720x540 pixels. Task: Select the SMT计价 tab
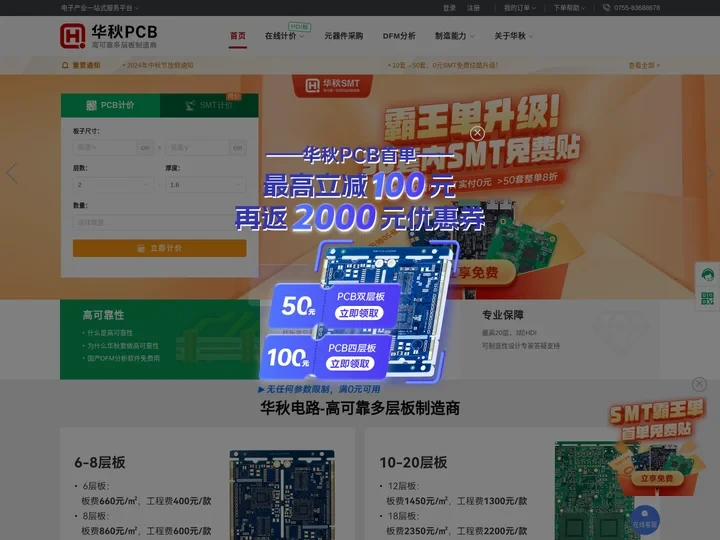click(209, 105)
